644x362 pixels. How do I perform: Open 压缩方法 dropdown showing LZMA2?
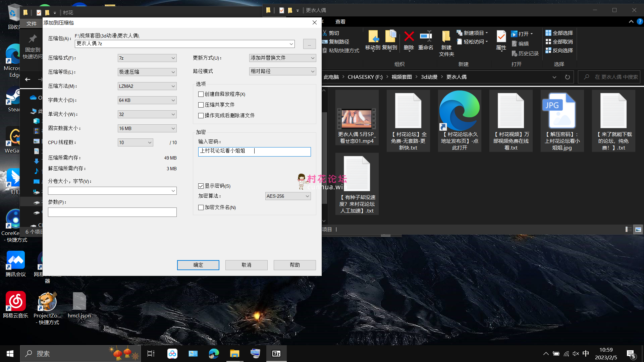(147, 86)
